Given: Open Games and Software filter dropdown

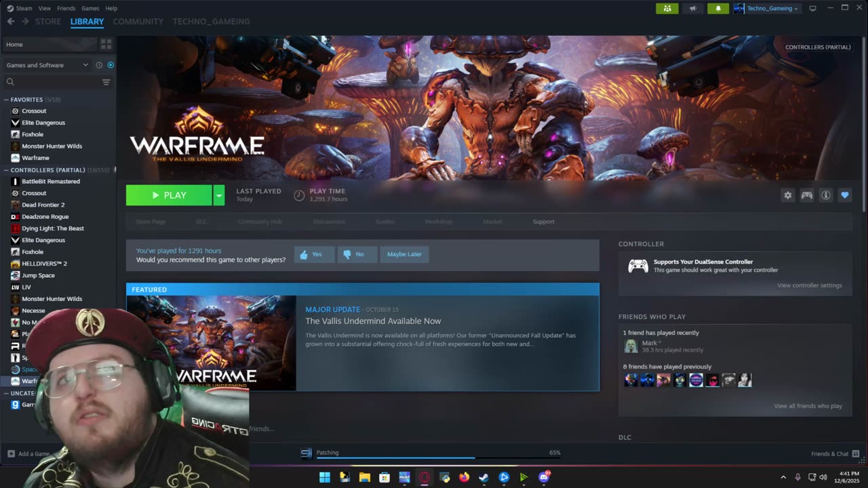Looking at the screenshot, I should [47, 65].
